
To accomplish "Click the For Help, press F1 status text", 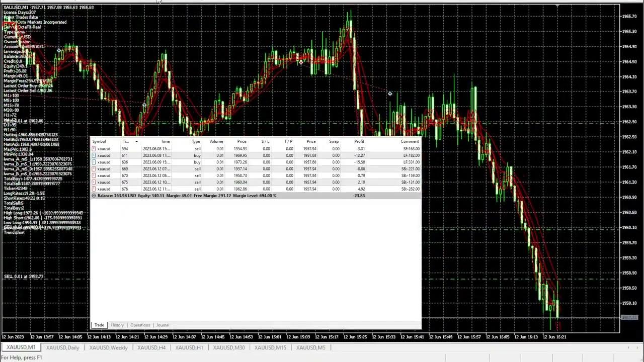I will tap(22, 357).
